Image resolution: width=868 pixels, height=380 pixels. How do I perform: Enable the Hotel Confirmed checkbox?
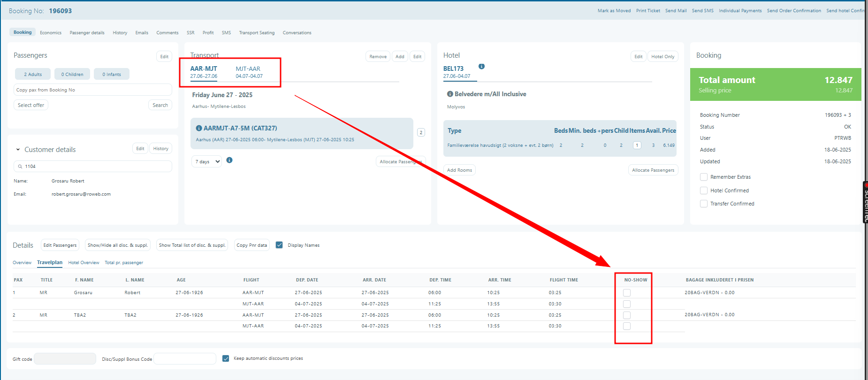coord(704,190)
